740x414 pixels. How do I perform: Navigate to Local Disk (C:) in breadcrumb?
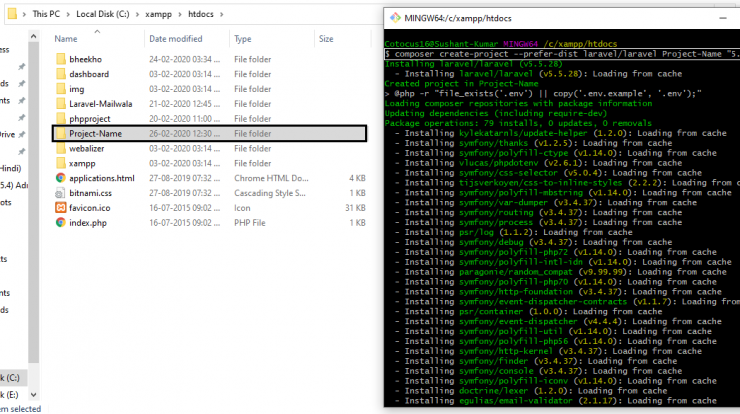[x=102, y=14]
